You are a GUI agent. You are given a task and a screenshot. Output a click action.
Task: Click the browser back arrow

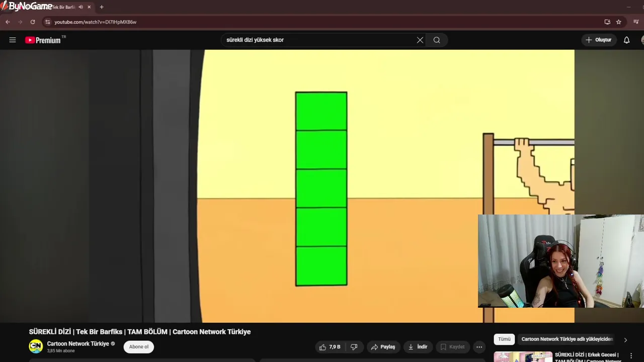[x=8, y=22]
